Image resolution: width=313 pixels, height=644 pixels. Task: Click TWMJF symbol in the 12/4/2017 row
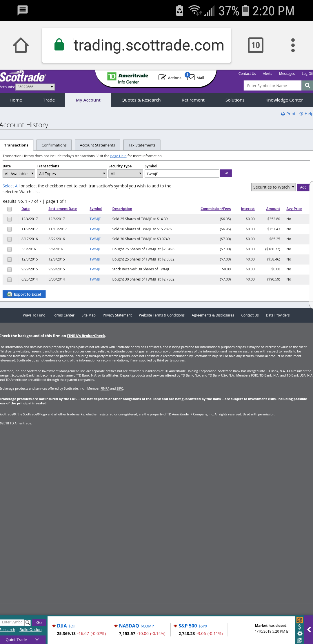click(95, 219)
